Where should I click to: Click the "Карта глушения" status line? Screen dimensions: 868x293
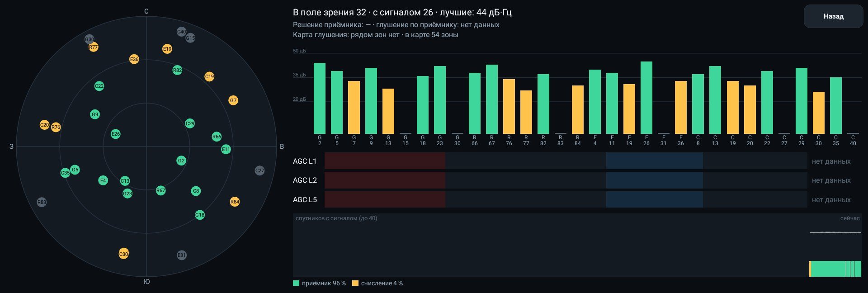point(376,35)
